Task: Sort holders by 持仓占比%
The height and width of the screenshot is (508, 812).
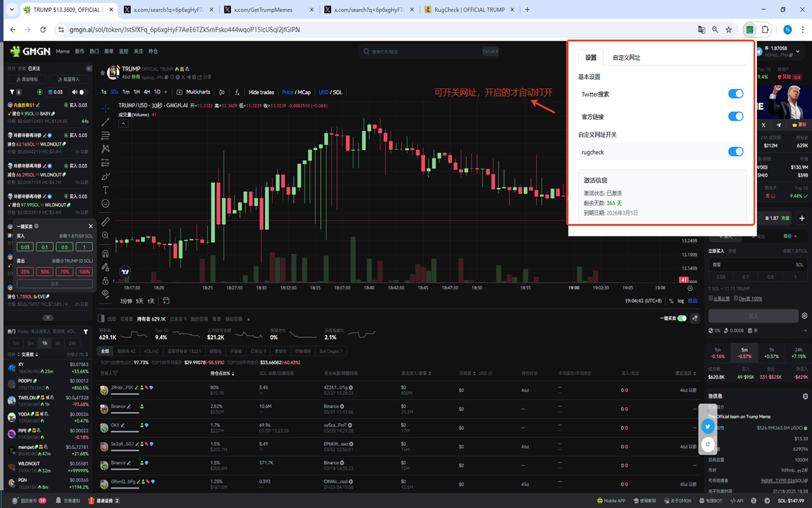Action: click(x=221, y=373)
